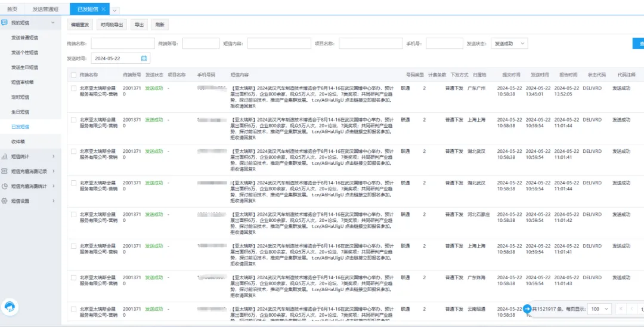Click the 计费条数 column header
This screenshot has width=644, height=327.
(437, 75)
